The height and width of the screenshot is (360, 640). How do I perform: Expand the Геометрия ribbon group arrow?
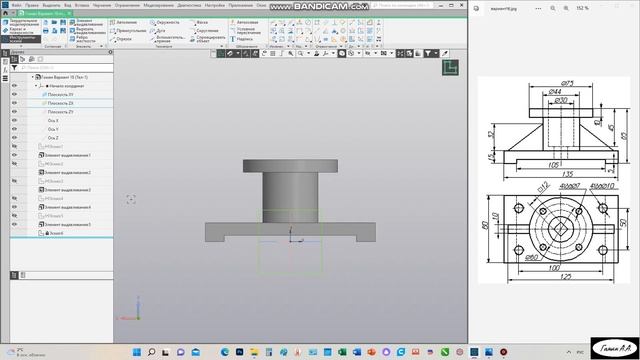point(222,46)
